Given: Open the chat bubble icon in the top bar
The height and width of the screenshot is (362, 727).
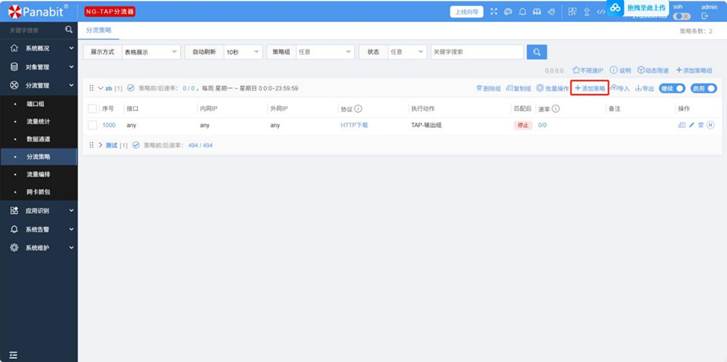Looking at the screenshot, I should [508, 12].
